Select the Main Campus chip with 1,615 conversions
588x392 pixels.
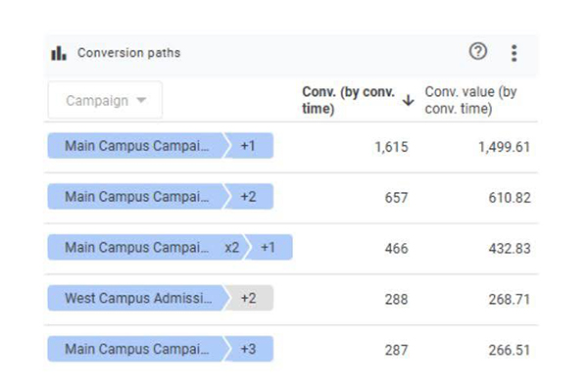point(137,146)
